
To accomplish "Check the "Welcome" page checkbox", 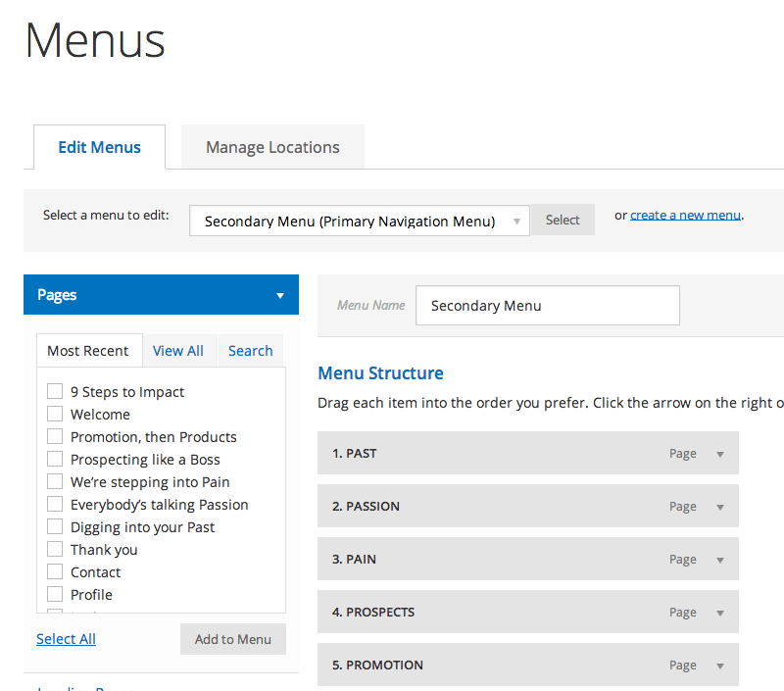I will 55,414.
